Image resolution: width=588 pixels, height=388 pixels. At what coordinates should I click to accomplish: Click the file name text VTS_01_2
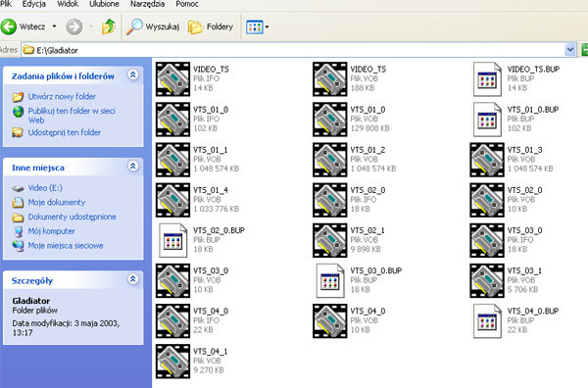pyautogui.click(x=367, y=150)
